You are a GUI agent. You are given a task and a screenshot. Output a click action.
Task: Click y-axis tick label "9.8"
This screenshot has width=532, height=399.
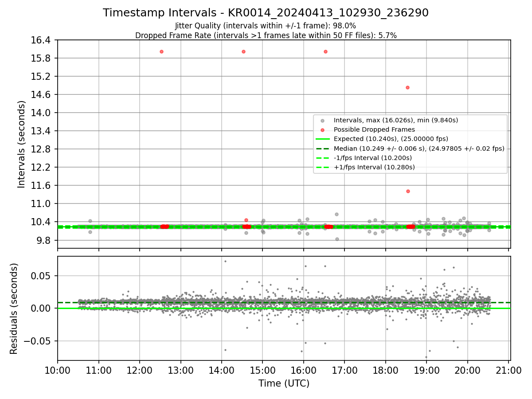(44, 240)
